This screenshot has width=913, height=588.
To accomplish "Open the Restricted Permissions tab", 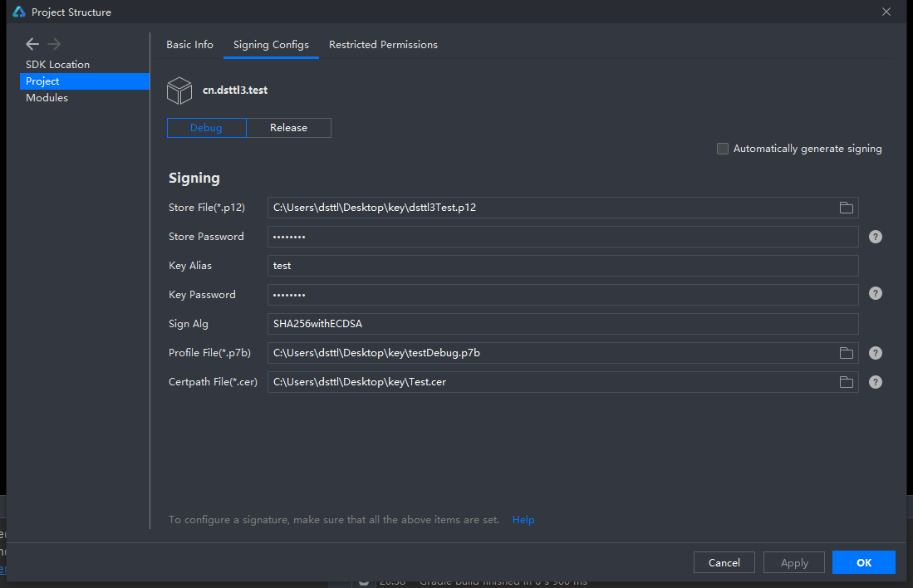I will 383,45.
